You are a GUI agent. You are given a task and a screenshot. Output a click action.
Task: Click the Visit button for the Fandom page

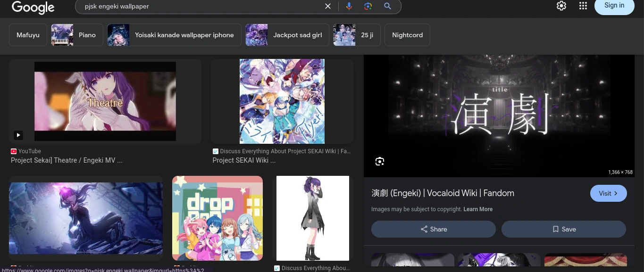[x=608, y=193]
